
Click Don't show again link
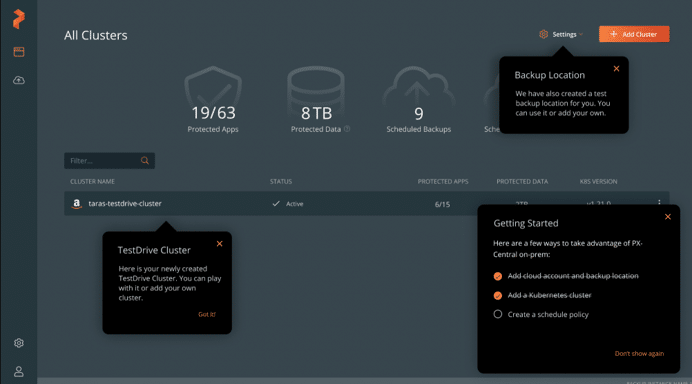[639, 354]
